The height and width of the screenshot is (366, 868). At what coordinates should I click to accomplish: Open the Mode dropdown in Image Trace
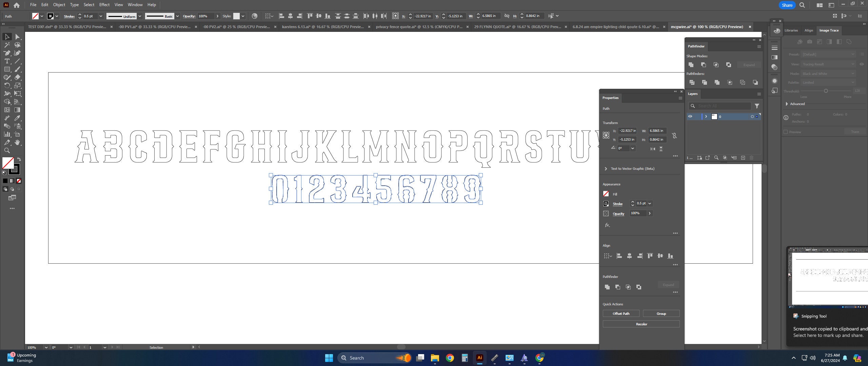click(x=828, y=74)
